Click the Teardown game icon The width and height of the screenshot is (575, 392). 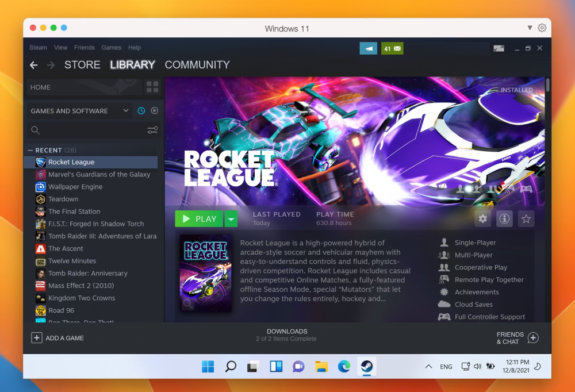coord(40,199)
